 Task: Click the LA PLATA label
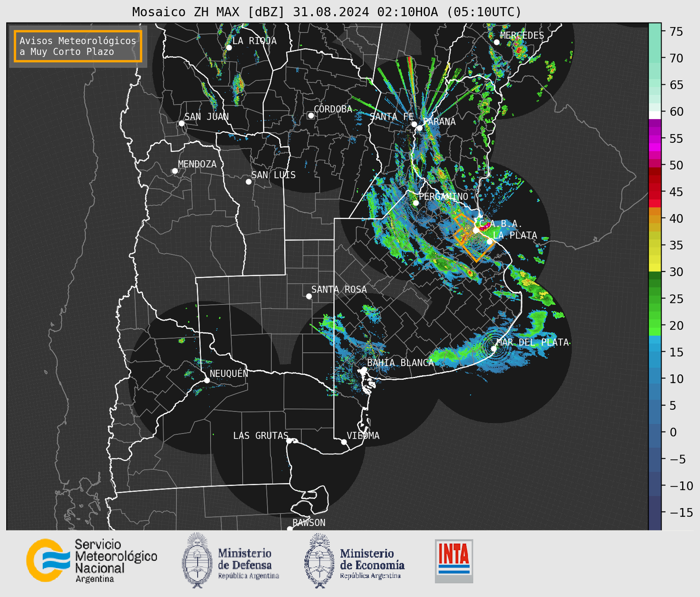point(515,235)
